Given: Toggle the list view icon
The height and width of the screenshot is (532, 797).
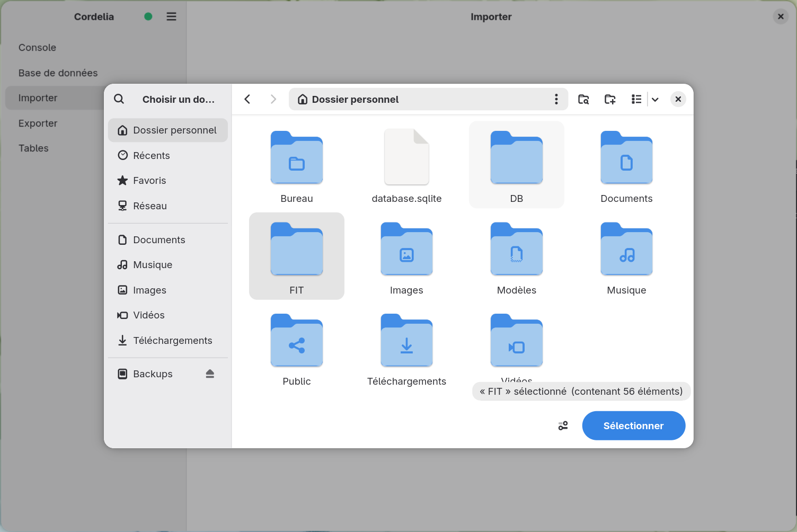Looking at the screenshot, I should 636,99.
